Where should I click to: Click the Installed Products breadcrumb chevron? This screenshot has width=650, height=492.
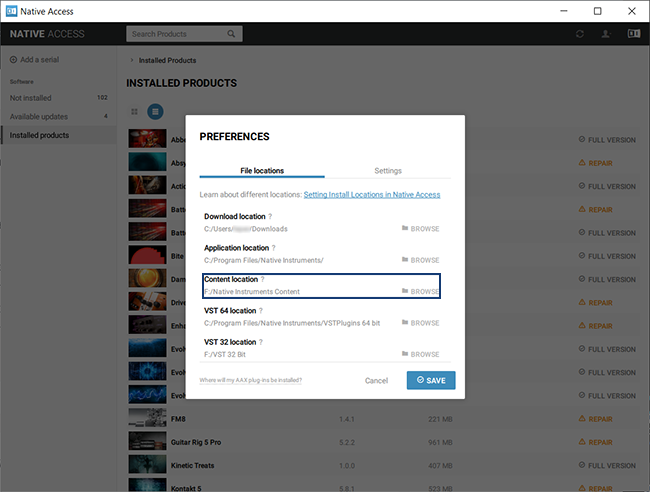point(131,60)
